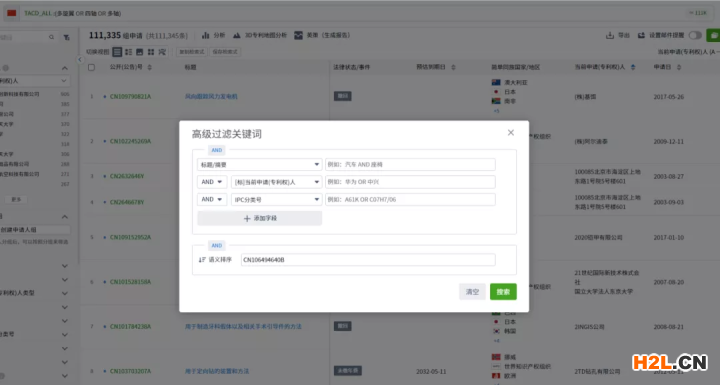
Task: Open patent CN101784238A
Action: pyautogui.click(x=130, y=327)
